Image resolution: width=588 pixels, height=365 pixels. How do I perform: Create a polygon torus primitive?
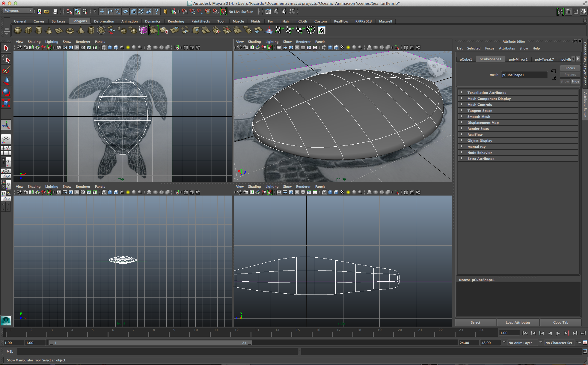70,30
